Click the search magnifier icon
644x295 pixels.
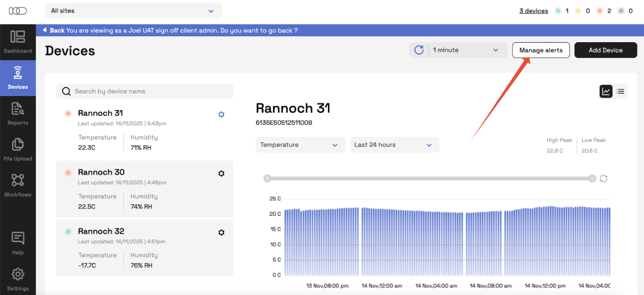(66, 91)
